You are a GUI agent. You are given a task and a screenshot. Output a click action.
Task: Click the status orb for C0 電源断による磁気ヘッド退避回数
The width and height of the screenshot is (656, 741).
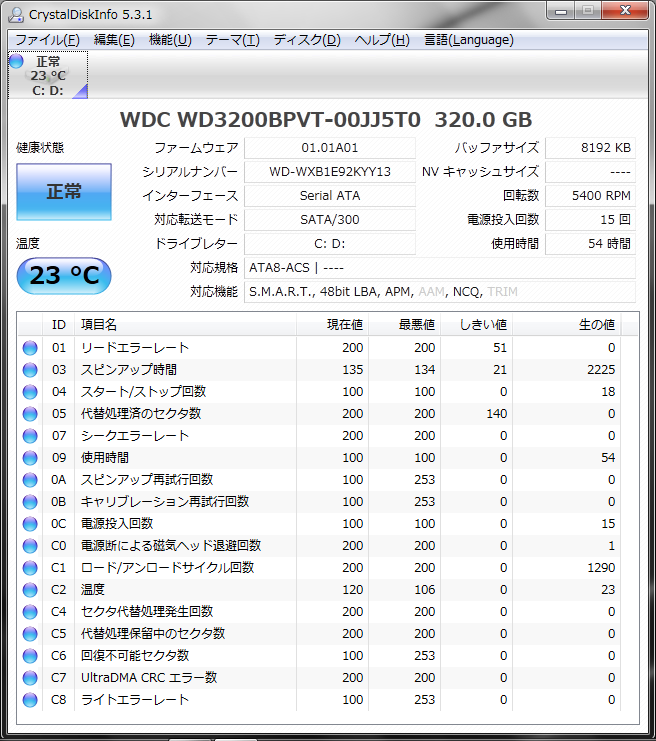tap(30, 546)
